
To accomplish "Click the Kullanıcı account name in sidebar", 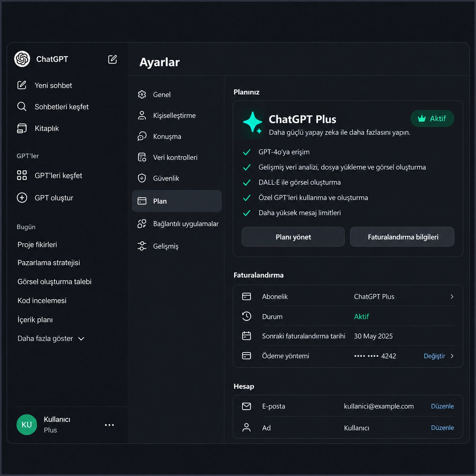I will click(x=57, y=419).
